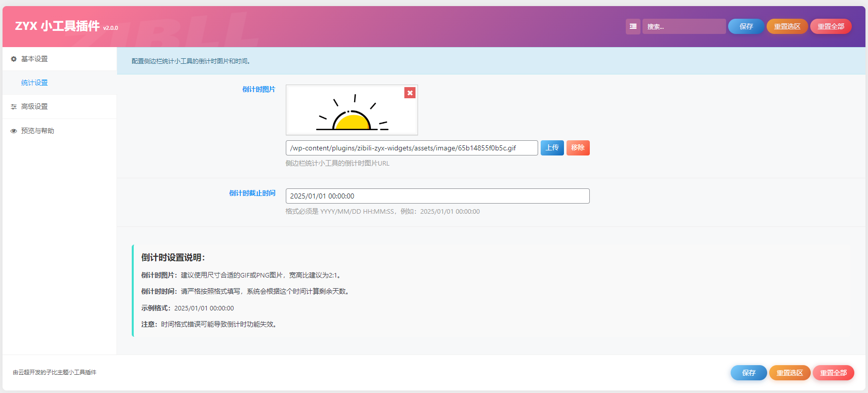Viewport: 868px width, 393px height.
Task: Click the expand-all list icon beside search
Action: click(633, 26)
